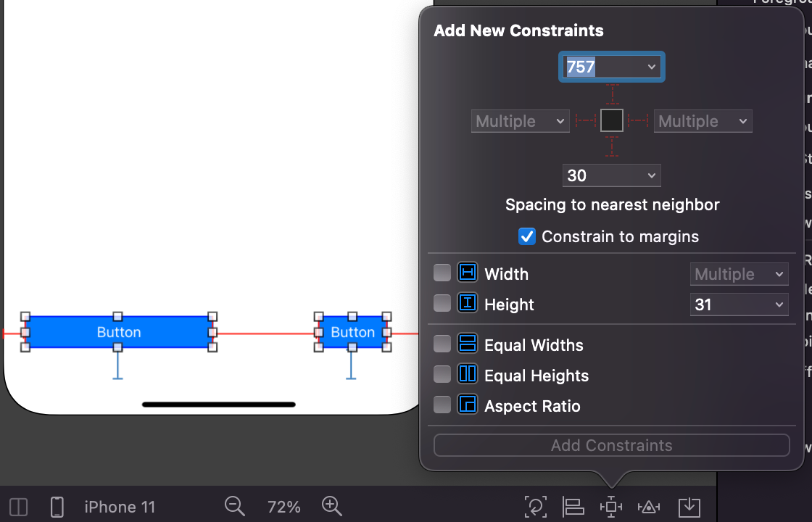Screen dimensions: 812x522
Task: Zoom in using the magnifier plus icon
Action: 332,507
